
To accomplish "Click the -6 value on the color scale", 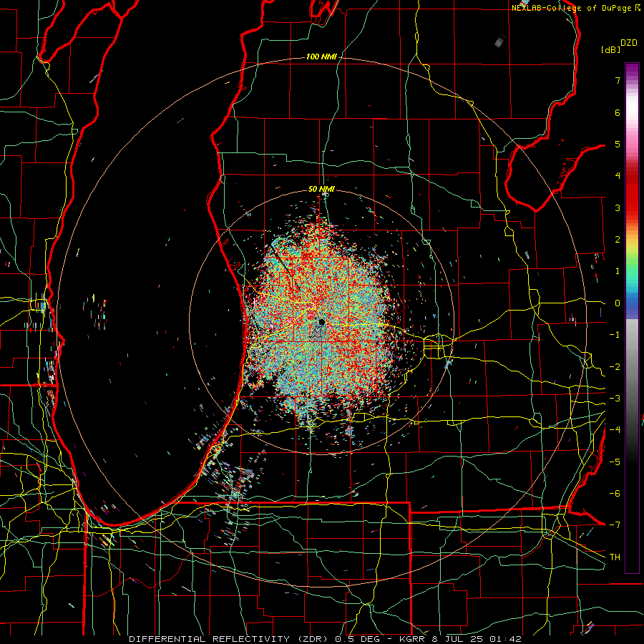I will [615, 493].
